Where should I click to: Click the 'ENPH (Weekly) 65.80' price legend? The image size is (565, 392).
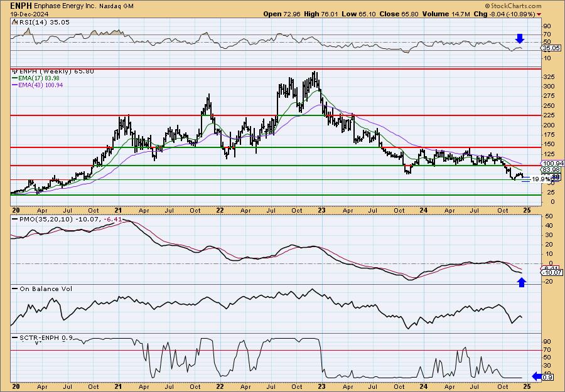click(x=56, y=72)
